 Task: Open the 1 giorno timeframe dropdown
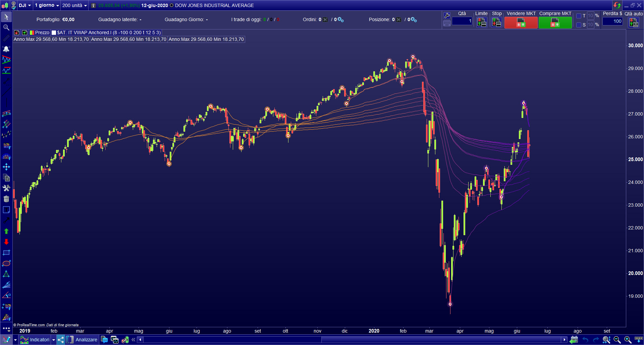(47, 5)
